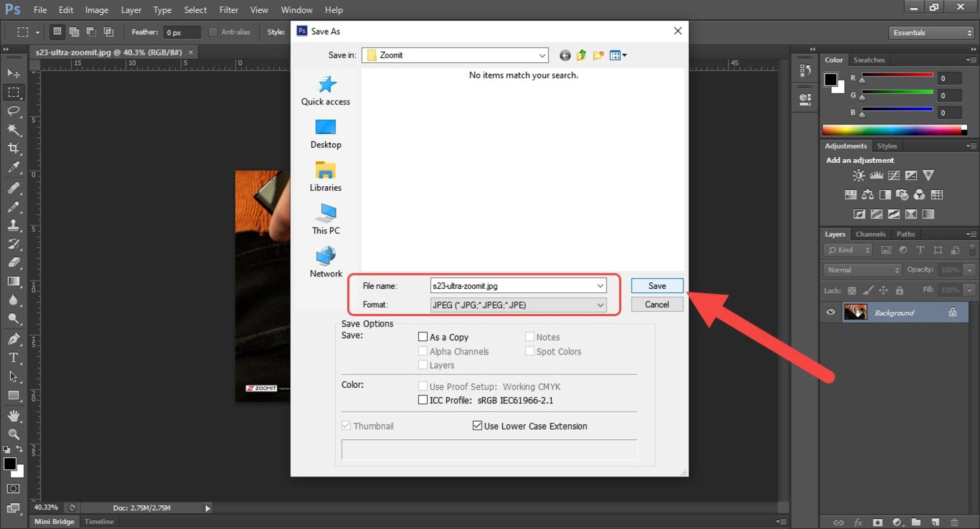The height and width of the screenshot is (529, 980).
Task: Open the Filter menu
Action: pyautogui.click(x=229, y=10)
